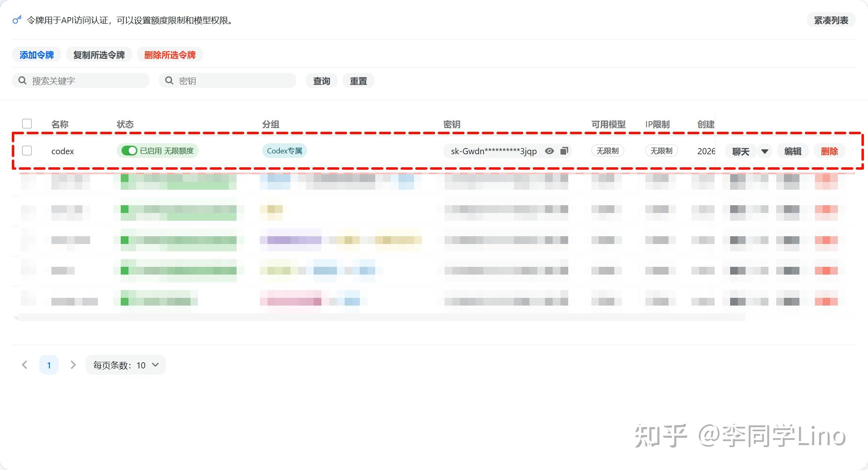This screenshot has width=868, height=470.
Task: Click magnifier icon in keyword search box
Action: [22, 80]
